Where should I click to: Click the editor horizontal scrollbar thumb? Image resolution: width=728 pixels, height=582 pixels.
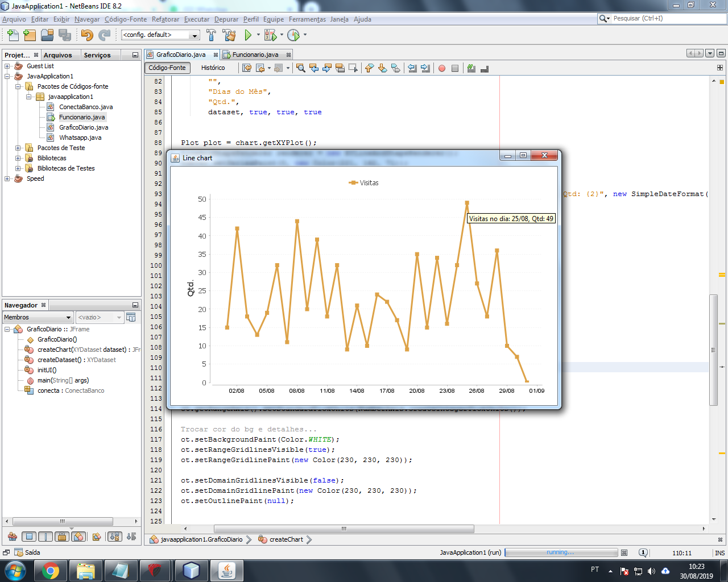click(344, 529)
